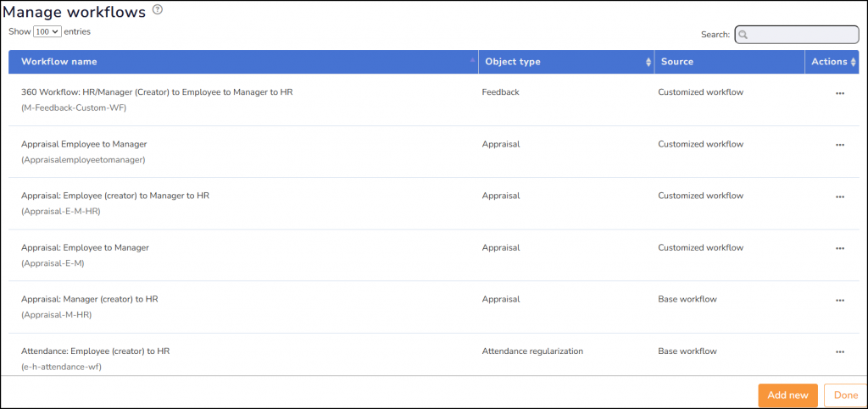Sort by Workflow name arrow

point(472,59)
